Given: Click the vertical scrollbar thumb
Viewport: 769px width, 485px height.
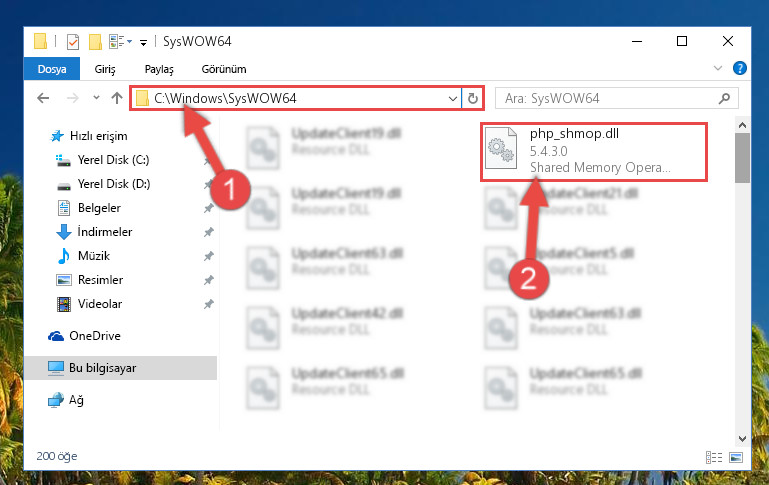Looking at the screenshot, I should point(742,157).
